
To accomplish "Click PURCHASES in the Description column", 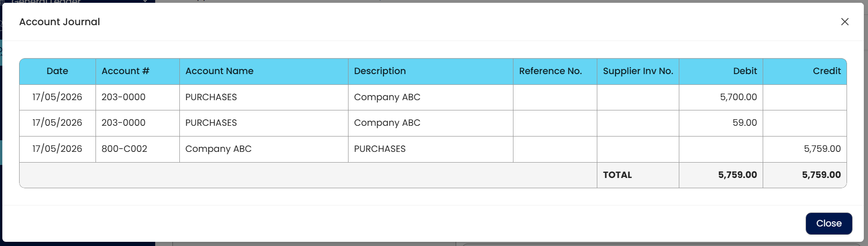I will pos(380,149).
